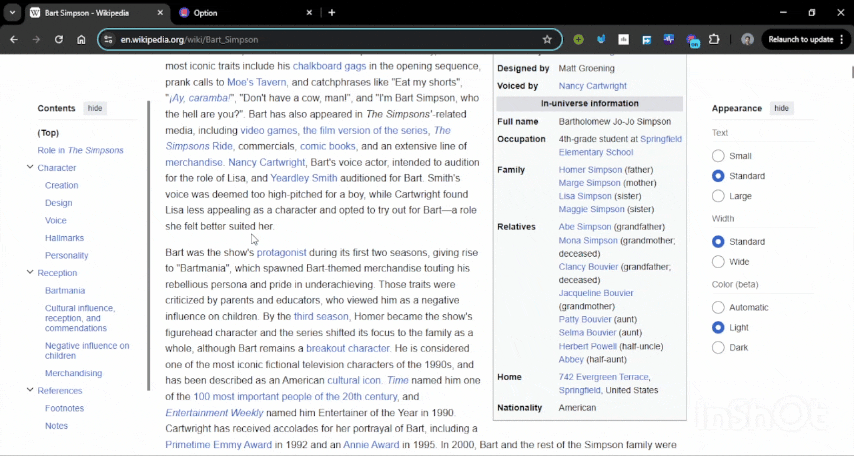Open the protagonist link
Viewport: 854px width, 456px height.
(x=282, y=252)
